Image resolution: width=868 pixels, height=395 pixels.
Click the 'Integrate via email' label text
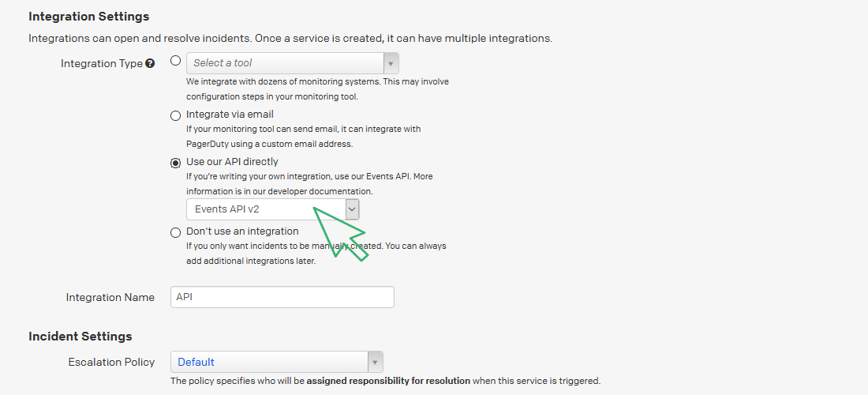click(230, 115)
